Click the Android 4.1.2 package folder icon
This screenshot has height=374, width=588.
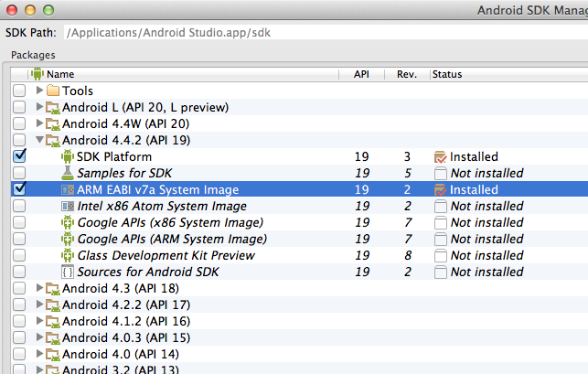click(53, 322)
